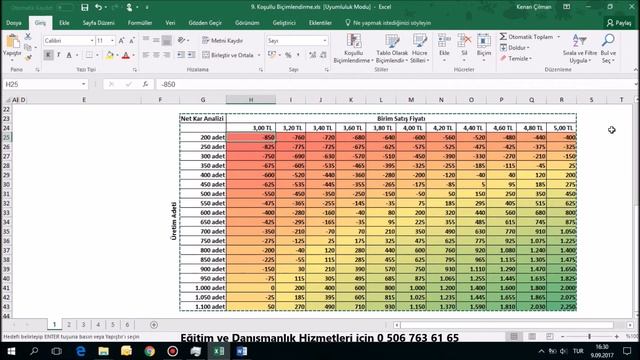The height and width of the screenshot is (360, 640).
Task: Click the Ne yapmak istediğinizi söyleyin box
Action: pyautogui.click(x=388, y=23)
